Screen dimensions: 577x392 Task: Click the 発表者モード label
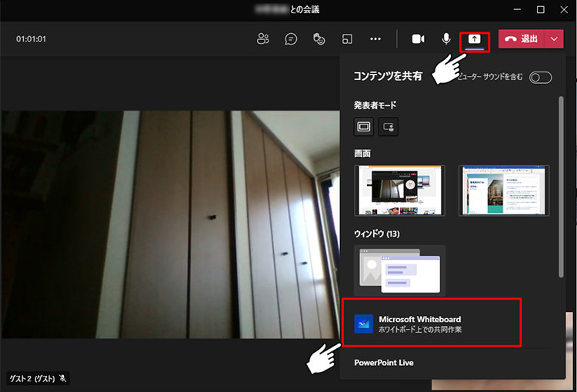[375, 105]
